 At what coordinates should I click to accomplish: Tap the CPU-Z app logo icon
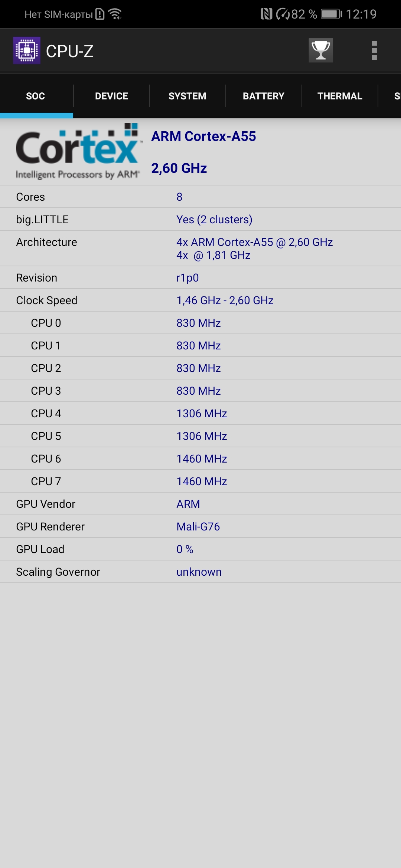click(x=27, y=50)
